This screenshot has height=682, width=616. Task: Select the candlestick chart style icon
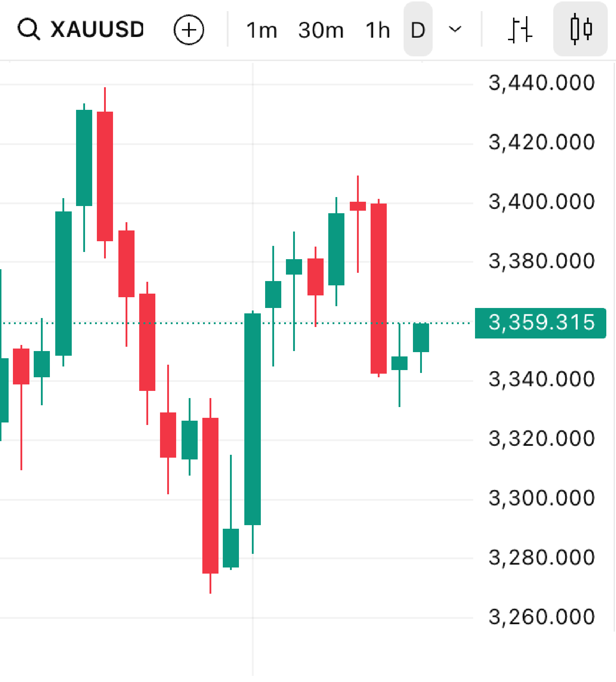[x=580, y=29]
